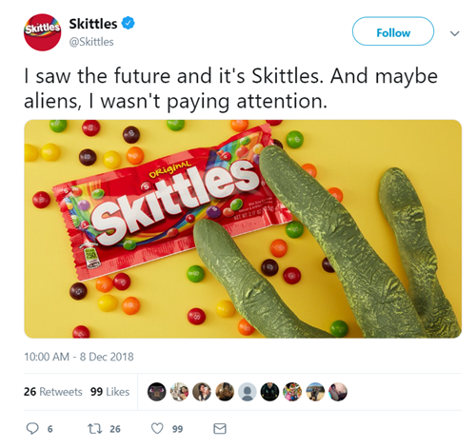Click the reply speech bubble icon
This screenshot has width=476, height=448.
pyautogui.click(x=32, y=429)
